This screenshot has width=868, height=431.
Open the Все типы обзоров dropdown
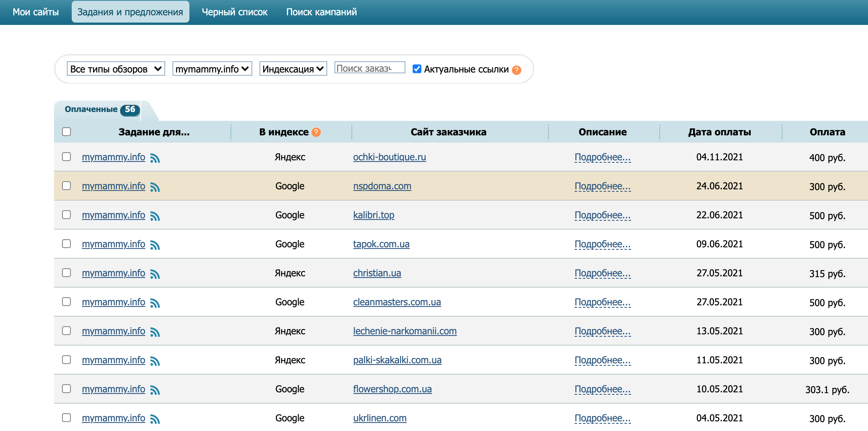[x=116, y=69]
